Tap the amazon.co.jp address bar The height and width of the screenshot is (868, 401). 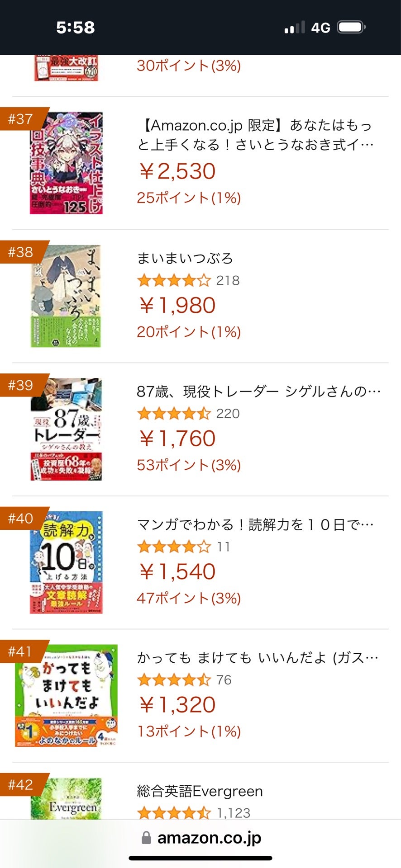(x=209, y=838)
